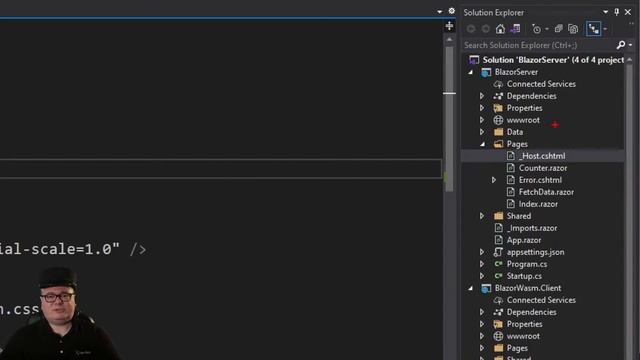Collapse all items in Solution Explorer
640x360 pixels.
pyautogui.click(x=558, y=29)
